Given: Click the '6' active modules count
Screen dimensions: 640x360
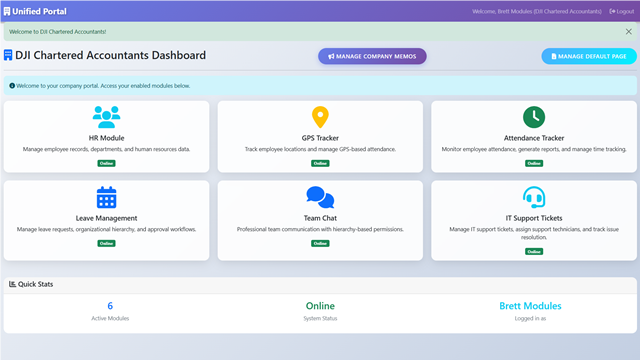Looking at the screenshot, I should pos(110,306).
